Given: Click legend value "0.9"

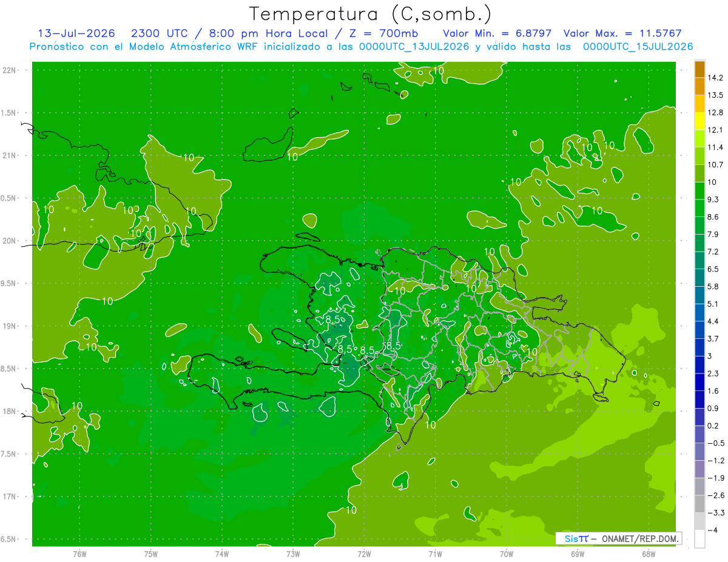Looking at the screenshot, I should point(713,409).
